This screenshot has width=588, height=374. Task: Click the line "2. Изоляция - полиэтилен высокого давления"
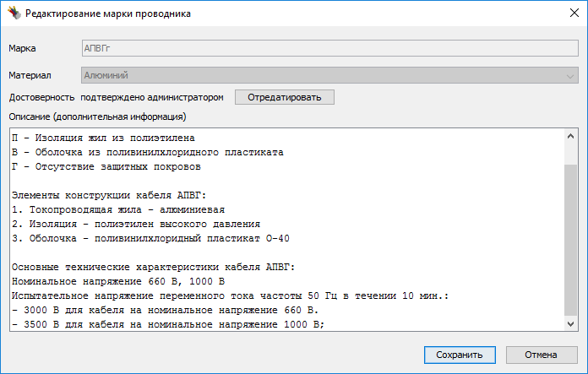point(136,224)
